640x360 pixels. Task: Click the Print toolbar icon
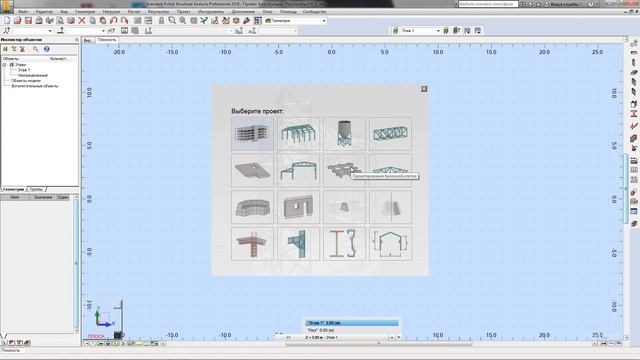[39, 20]
